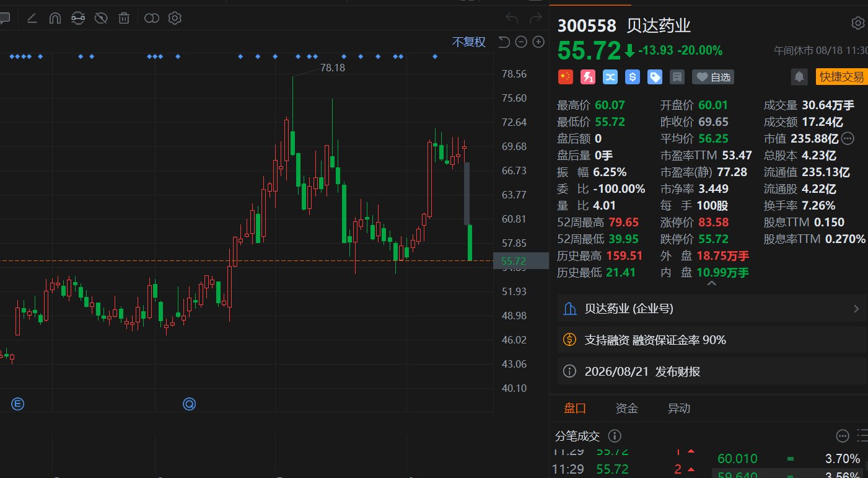
Task: Switch to the 盘口 tab
Action: pyautogui.click(x=574, y=408)
